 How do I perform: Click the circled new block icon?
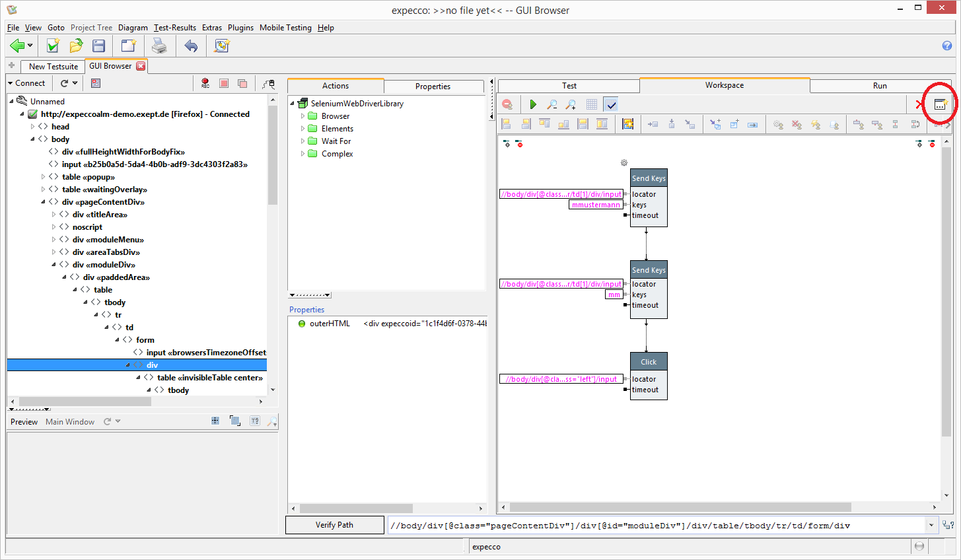(940, 104)
